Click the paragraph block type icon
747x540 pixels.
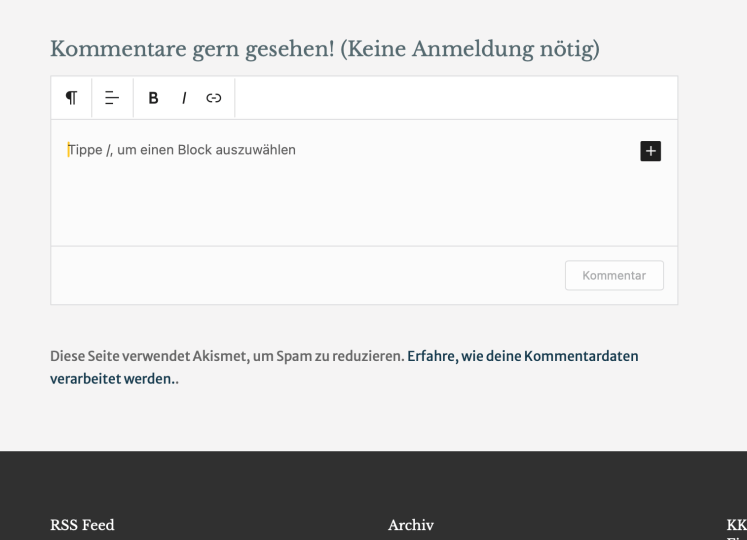tap(71, 98)
